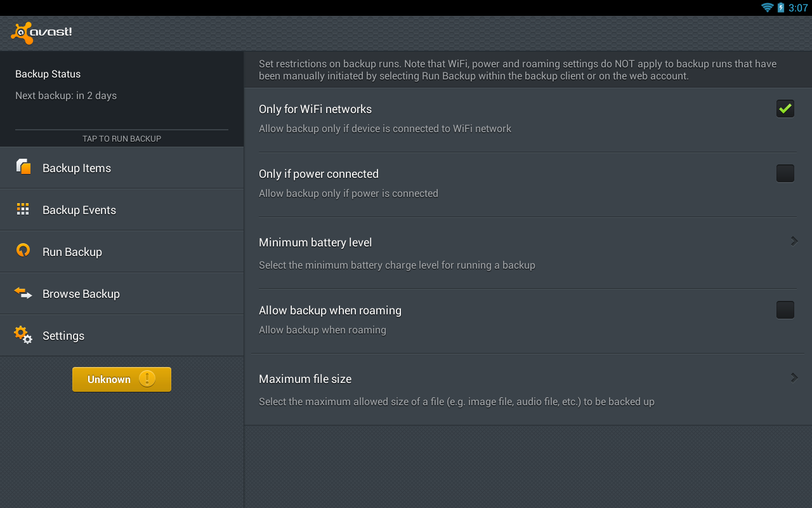Click the Backup Status panel
Image resolution: width=812 pixels, height=508 pixels.
pyautogui.click(x=122, y=98)
